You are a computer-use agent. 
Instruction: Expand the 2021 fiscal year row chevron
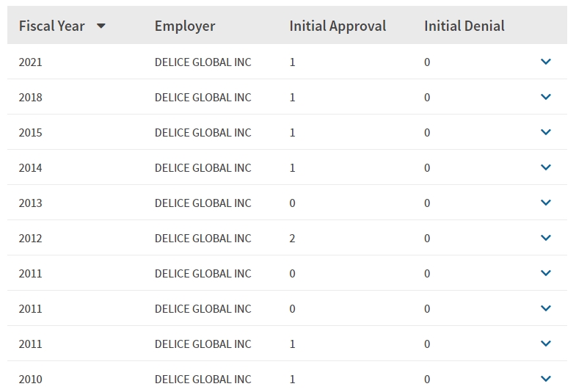[x=546, y=62]
